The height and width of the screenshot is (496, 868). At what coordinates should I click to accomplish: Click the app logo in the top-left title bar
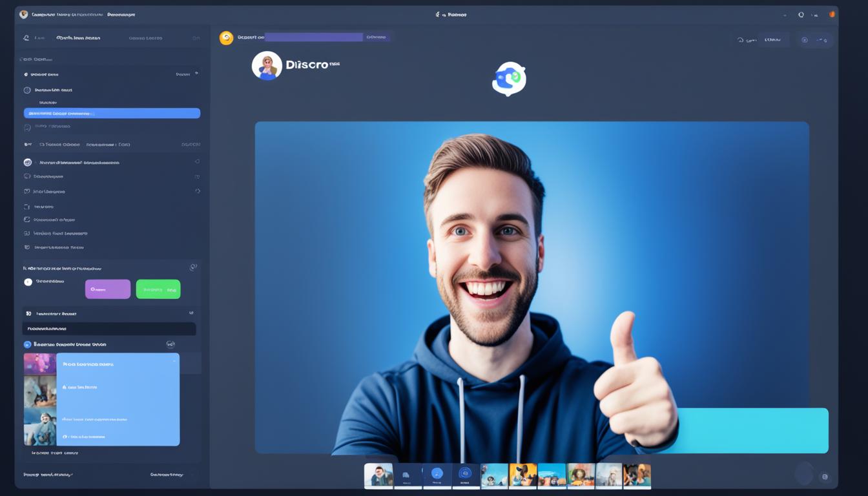24,14
